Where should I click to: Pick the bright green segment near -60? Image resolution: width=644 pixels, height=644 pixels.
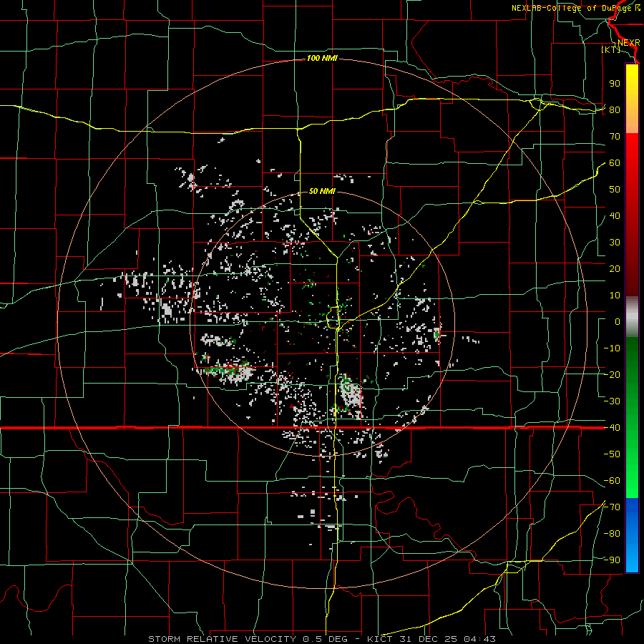click(x=632, y=481)
